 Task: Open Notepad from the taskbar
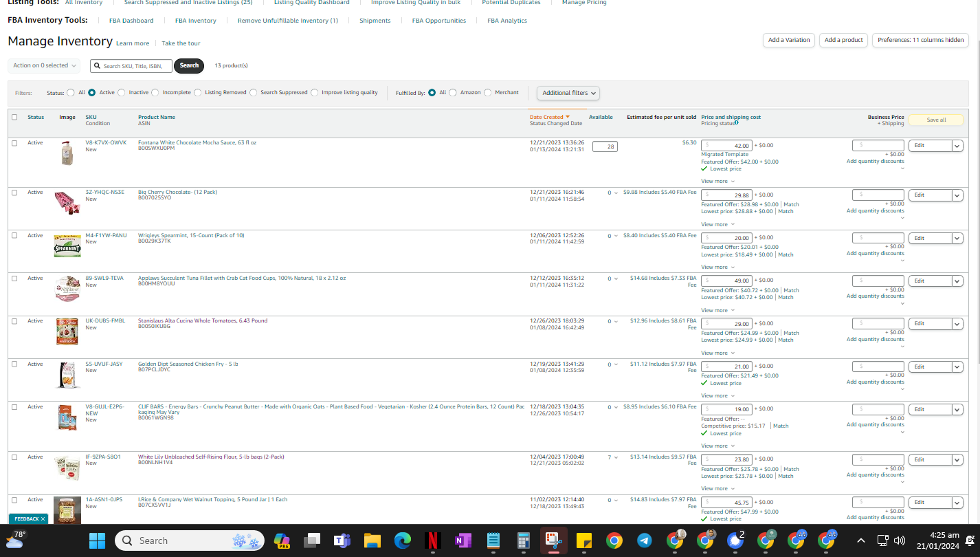pos(493,540)
